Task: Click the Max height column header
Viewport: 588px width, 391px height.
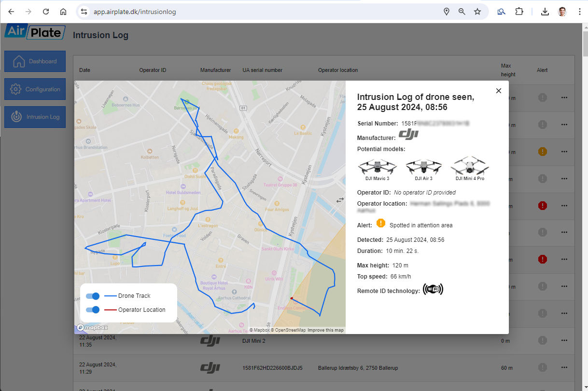Action: 508,70
